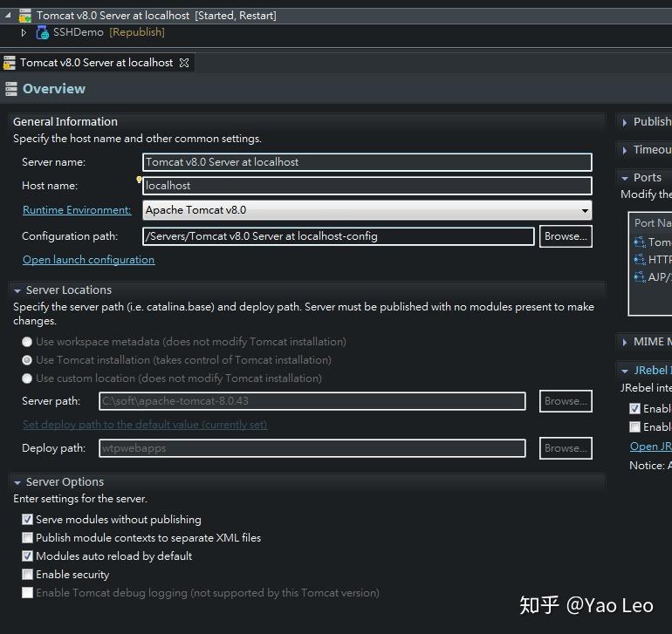Expand the SSHDemo module node
This screenshot has width=672, height=634.
(24, 32)
